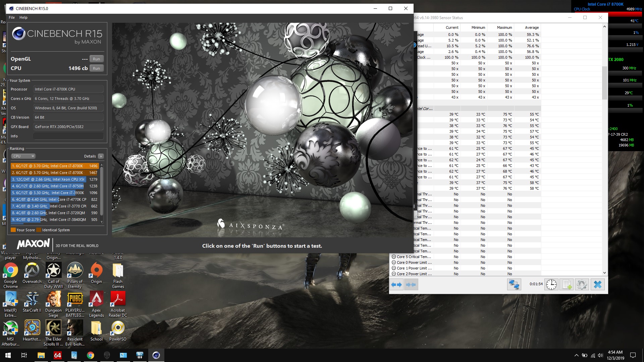The height and width of the screenshot is (362, 644).
Task: Click HWiNFO sensor list scrollbar
Action: click(x=604, y=83)
